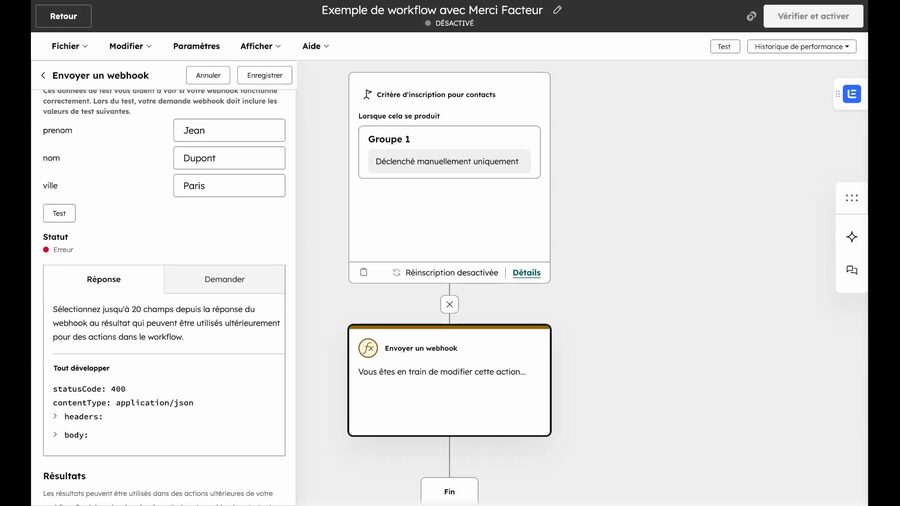Click the Test button in top toolbar
The width and height of the screenshot is (900, 506).
click(x=724, y=46)
